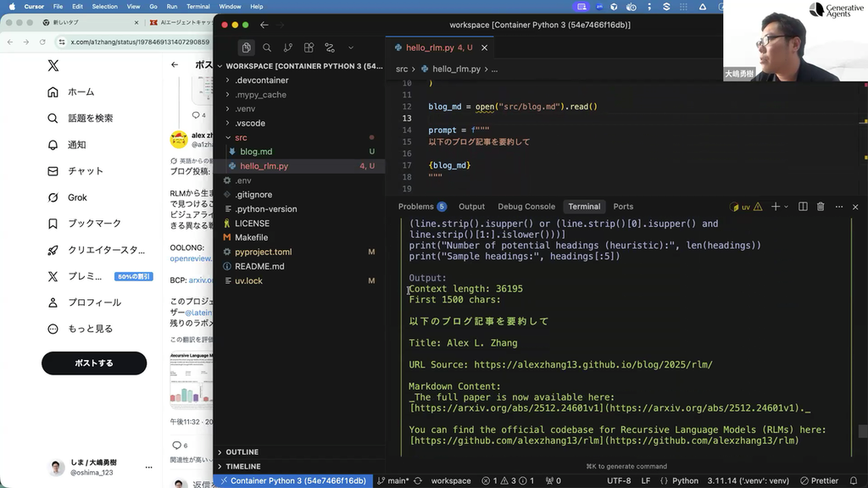Viewport: 868px width, 488px height.
Task: Open the Apple menu
Action: [x=12, y=7]
